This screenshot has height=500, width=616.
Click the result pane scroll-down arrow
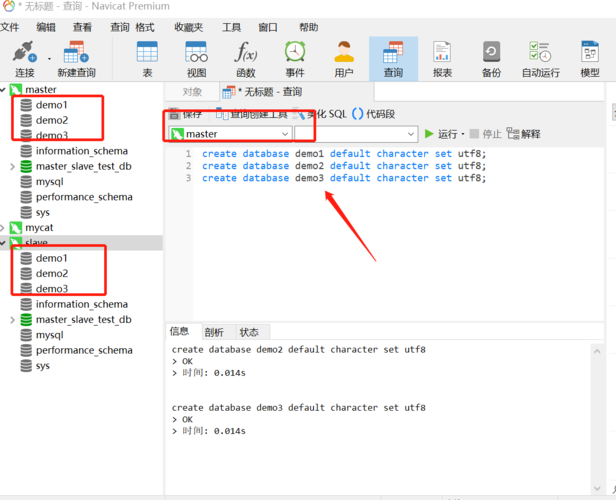[x=597, y=489]
